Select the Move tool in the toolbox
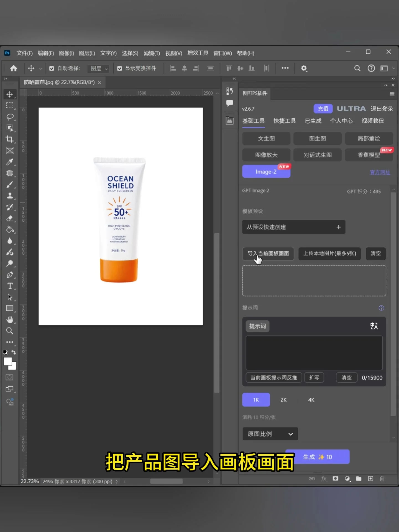The width and height of the screenshot is (399, 532). coord(10,94)
